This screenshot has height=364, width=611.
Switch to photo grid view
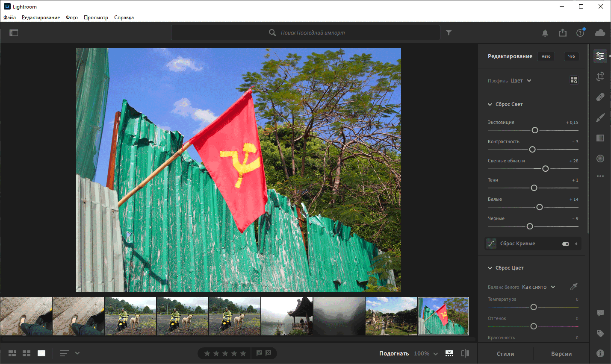[x=12, y=353]
